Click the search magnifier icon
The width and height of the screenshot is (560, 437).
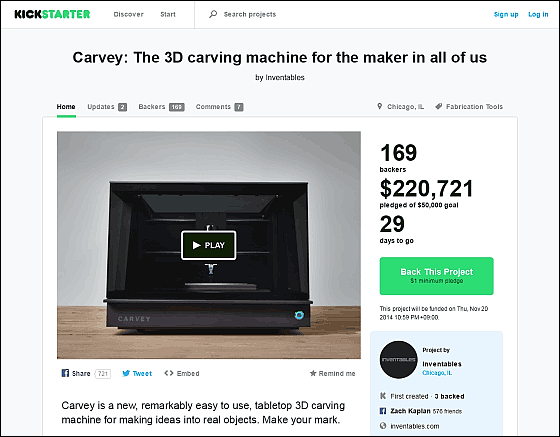213,14
